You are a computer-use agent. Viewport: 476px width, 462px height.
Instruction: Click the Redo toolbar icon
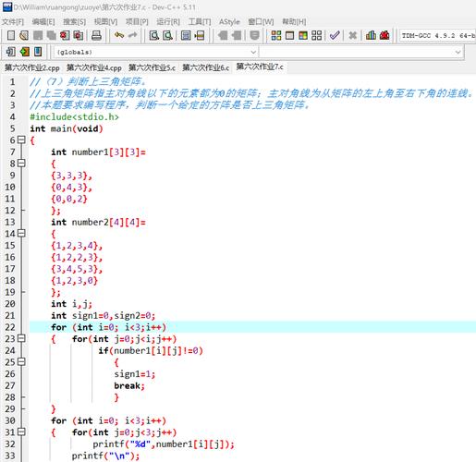[x=132, y=35]
